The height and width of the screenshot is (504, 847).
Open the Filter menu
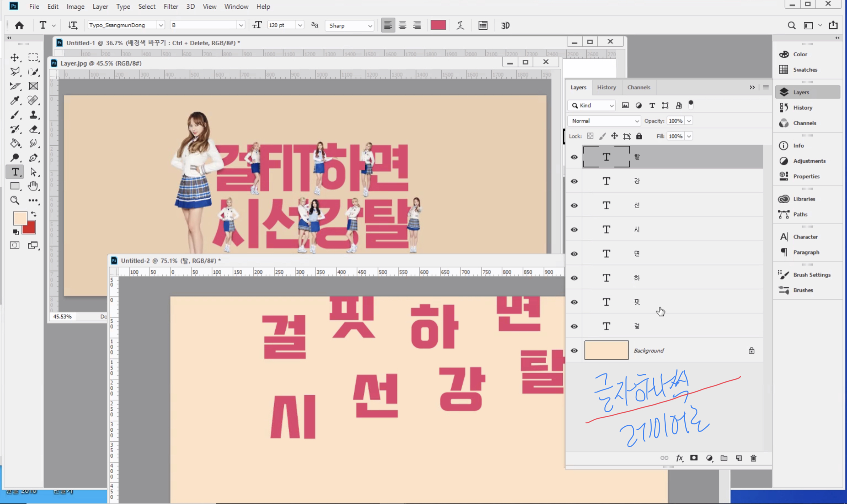click(x=171, y=6)
